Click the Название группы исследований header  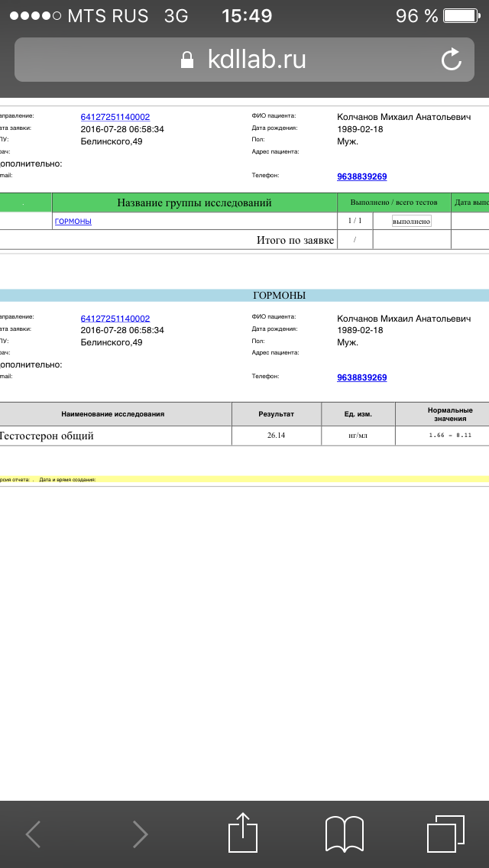click(x=194, y=202)
